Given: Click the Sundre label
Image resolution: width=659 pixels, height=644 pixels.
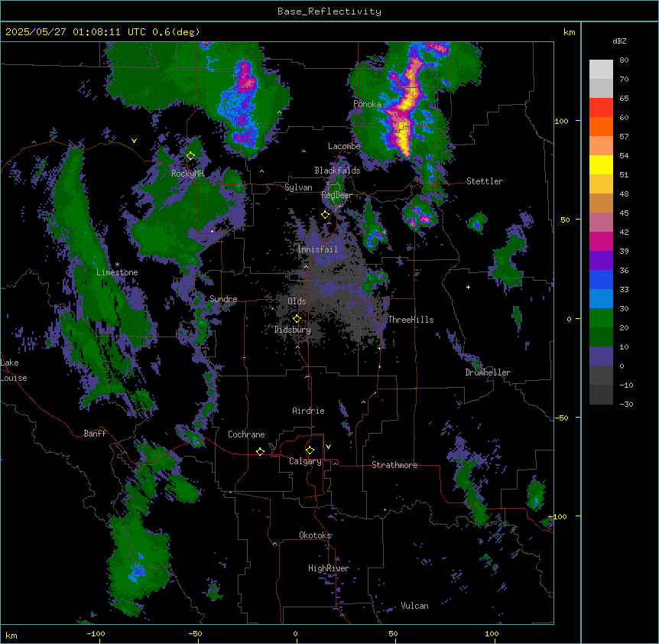Looking at the screenshot, I should click(x=223, y=299).
